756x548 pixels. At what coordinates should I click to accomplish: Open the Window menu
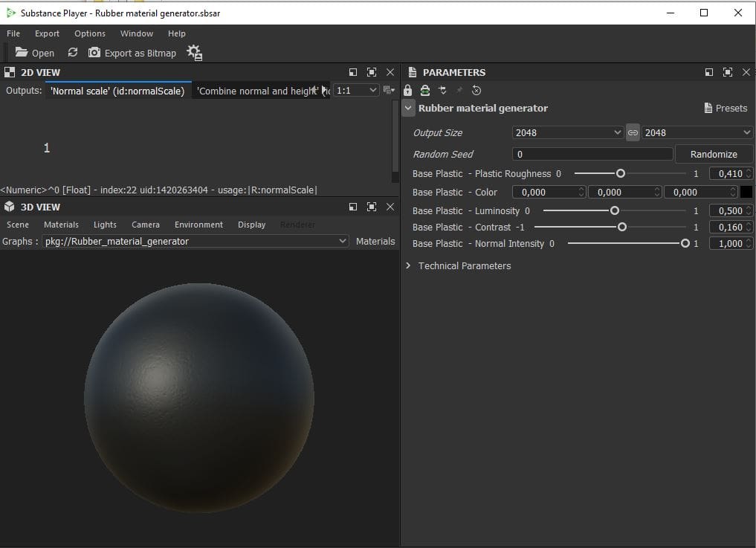click(137, 33)
